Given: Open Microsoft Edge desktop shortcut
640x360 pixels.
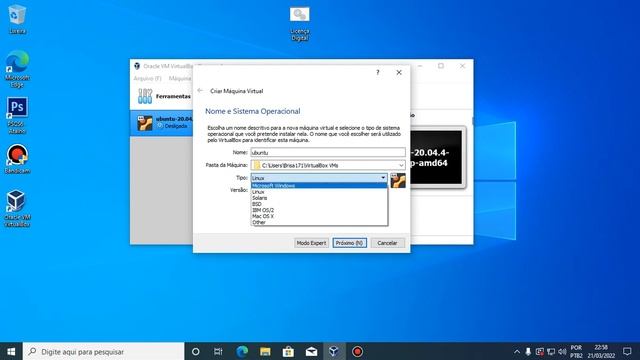Looking at the screenshot, I should tap(17, 69).
